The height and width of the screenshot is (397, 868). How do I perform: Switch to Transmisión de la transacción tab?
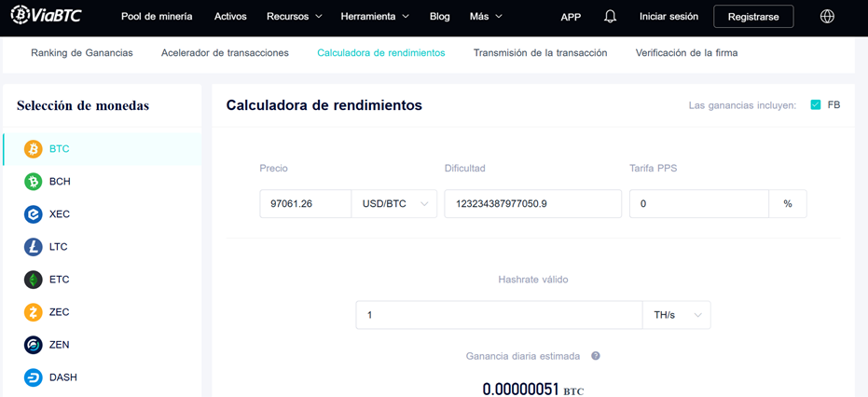(541, 53)
